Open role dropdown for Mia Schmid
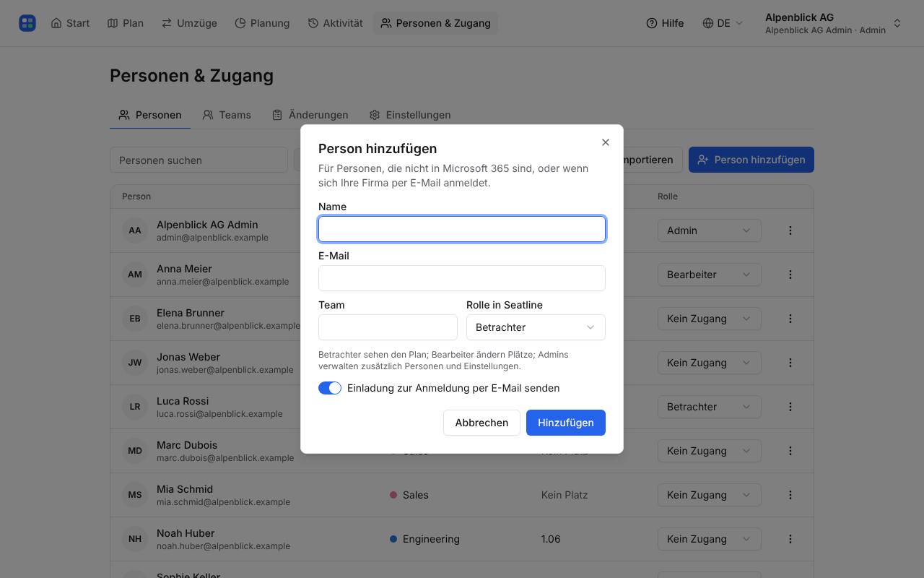The image size is (924, 578). tap(709, 495)
